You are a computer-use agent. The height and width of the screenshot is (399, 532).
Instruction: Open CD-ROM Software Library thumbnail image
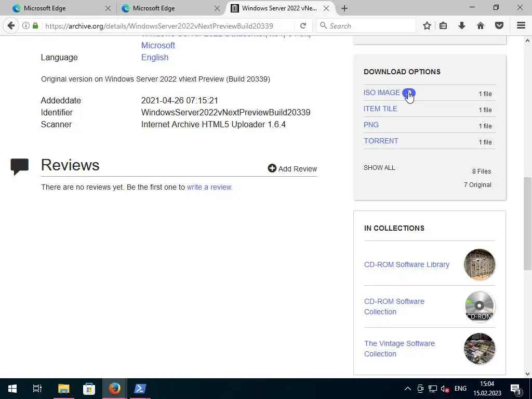pos(480,264)
